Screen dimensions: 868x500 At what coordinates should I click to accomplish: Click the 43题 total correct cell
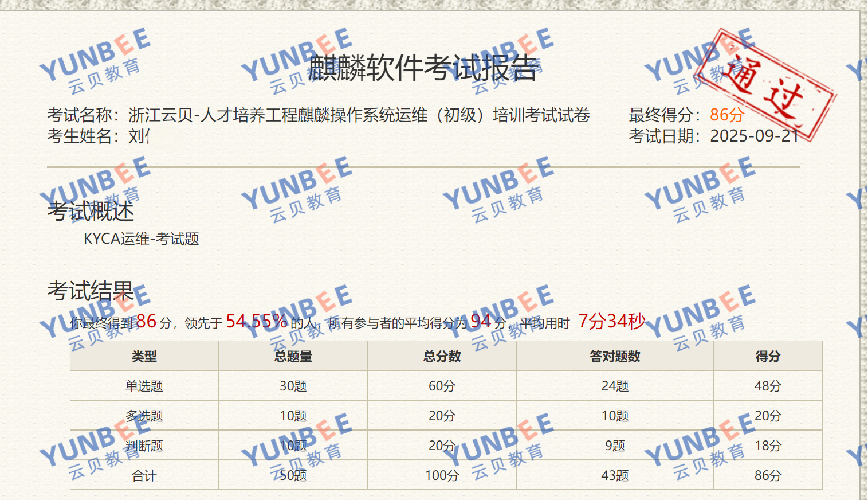point(615,475)
